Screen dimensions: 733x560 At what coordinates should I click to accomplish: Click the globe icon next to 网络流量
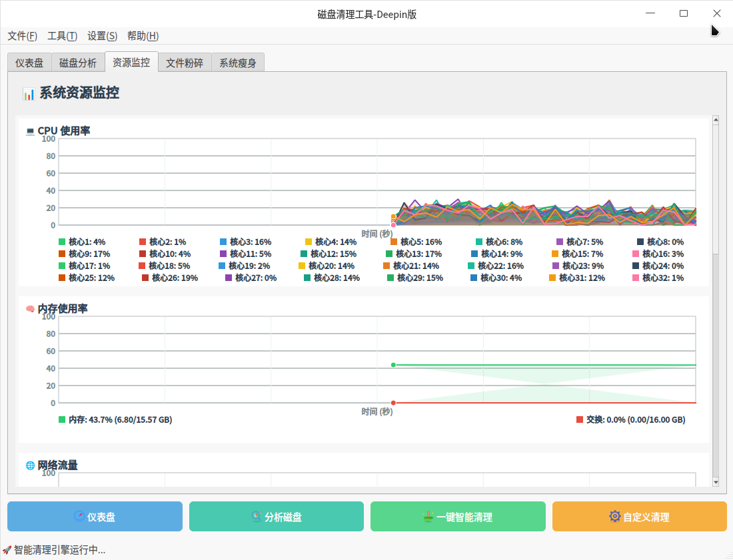pyautogui.click(x=30, y=465)
